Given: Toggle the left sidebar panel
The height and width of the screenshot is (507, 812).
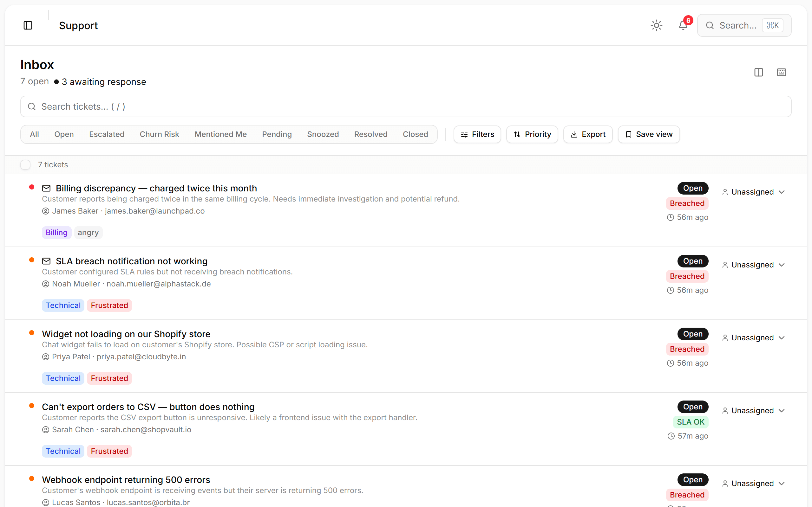Looking at the screenshot, I should pos(28,25).
